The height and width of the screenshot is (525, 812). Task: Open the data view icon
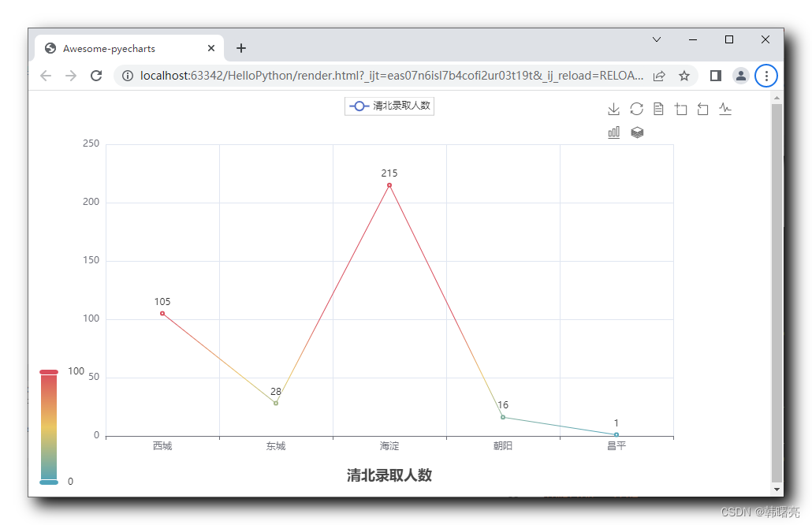[658, 109]
